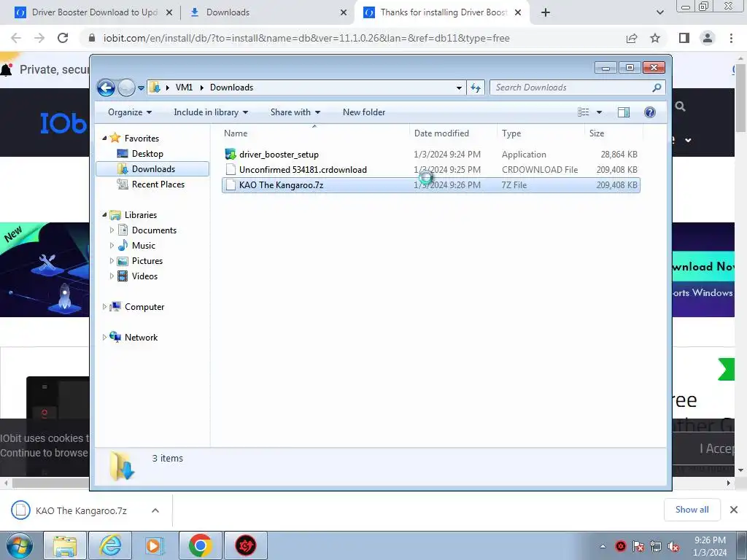Open the Windows Start menu

[20, 545]
